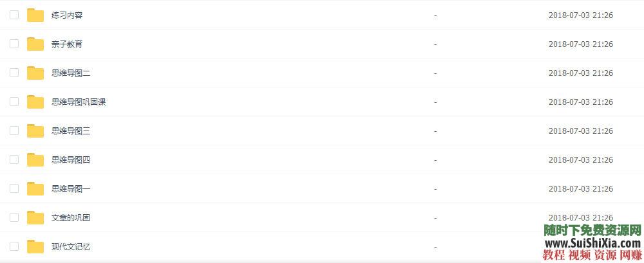Select the checkbox for 文章的巩固

(x=14, y=217)
